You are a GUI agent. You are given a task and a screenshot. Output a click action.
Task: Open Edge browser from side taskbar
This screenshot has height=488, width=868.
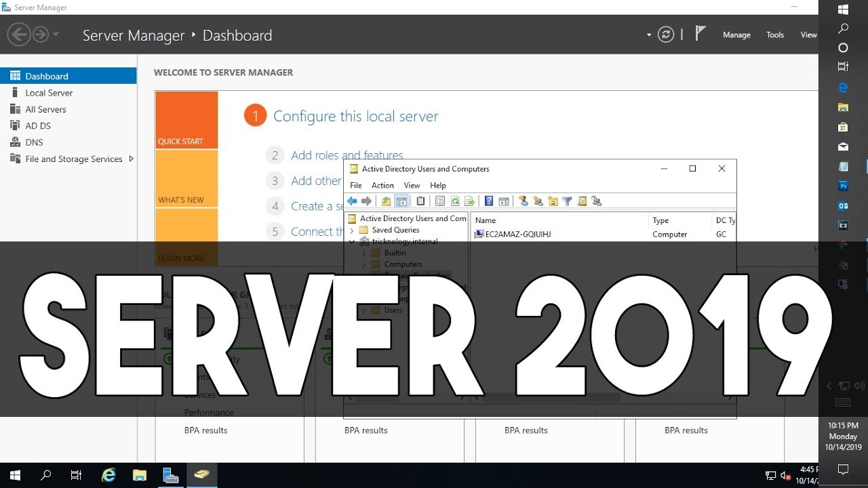844,87
